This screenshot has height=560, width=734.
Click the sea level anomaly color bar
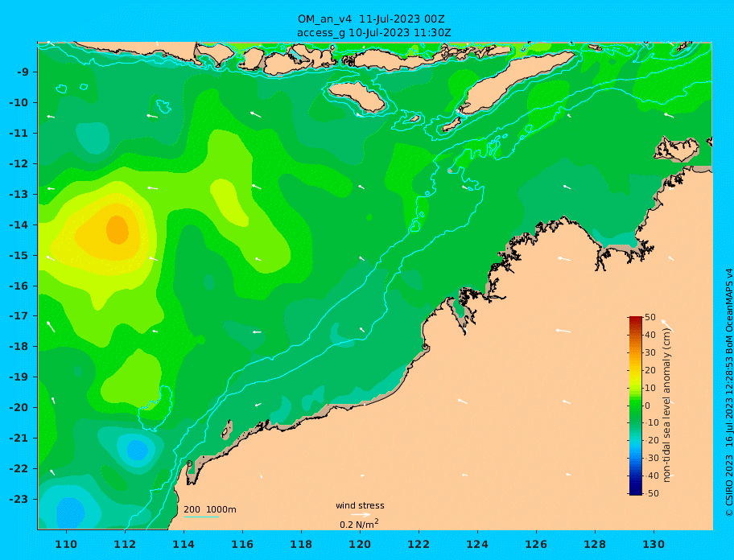(x=636, y=406)
